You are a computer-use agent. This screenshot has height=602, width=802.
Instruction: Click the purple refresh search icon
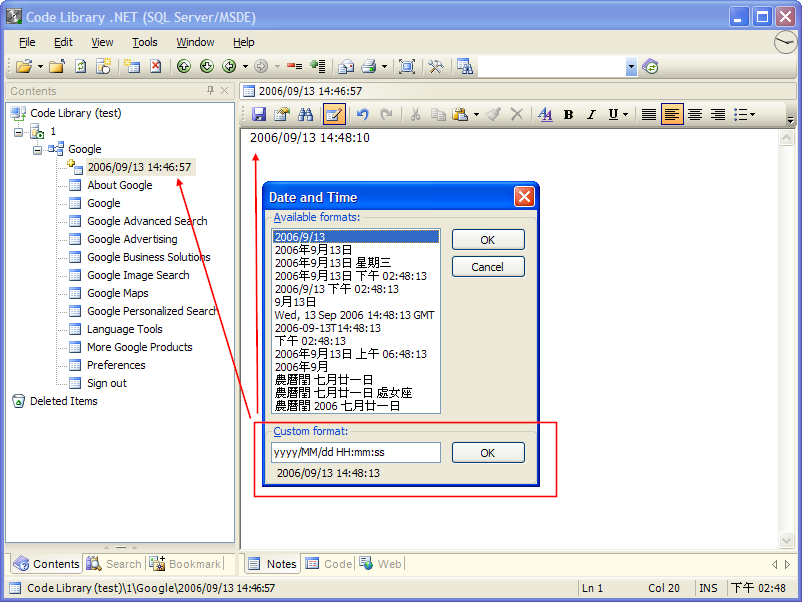(x=650, y=66)
